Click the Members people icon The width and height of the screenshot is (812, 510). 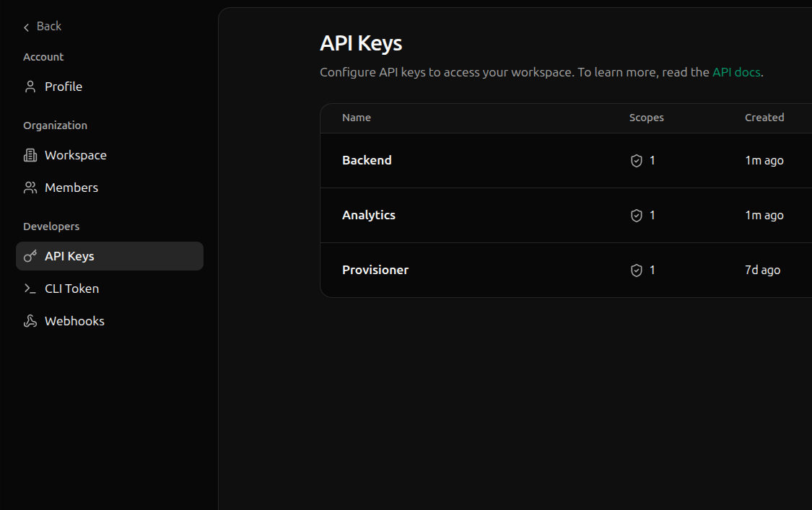coord(30,188)
